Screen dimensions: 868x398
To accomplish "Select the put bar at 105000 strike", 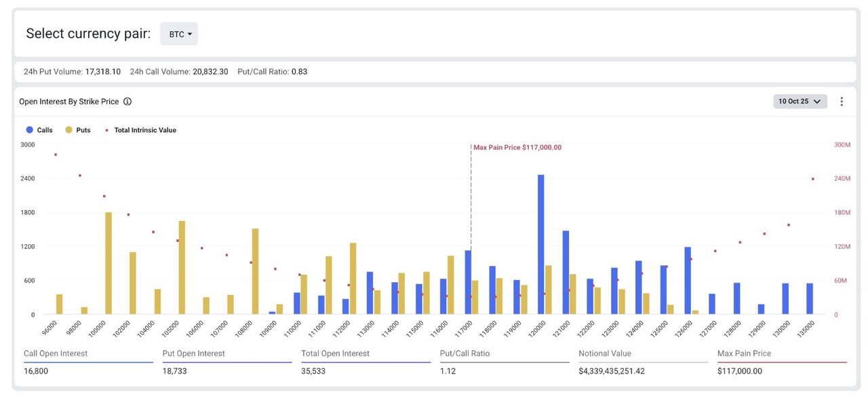I will pyautogui.click(x=182, y=267).
